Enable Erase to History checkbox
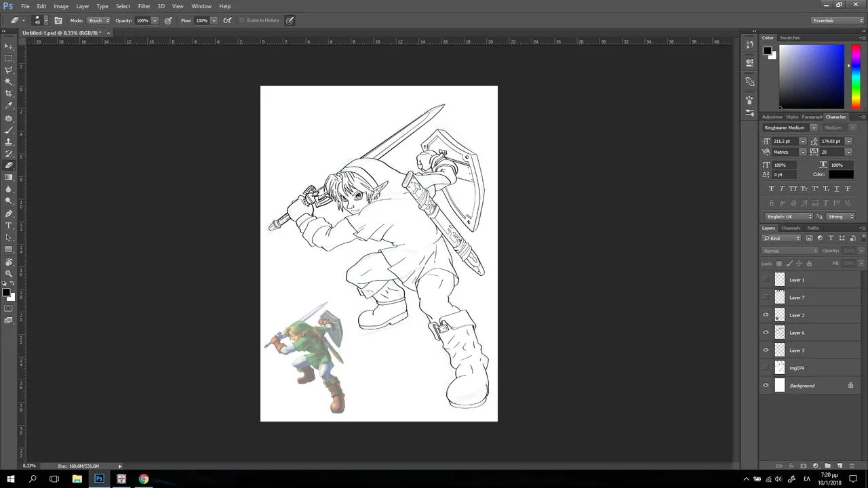 pos(242,20)
